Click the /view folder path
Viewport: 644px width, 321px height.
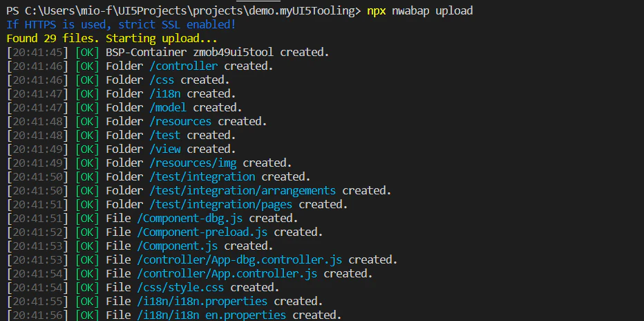click(x=164, y=149)
